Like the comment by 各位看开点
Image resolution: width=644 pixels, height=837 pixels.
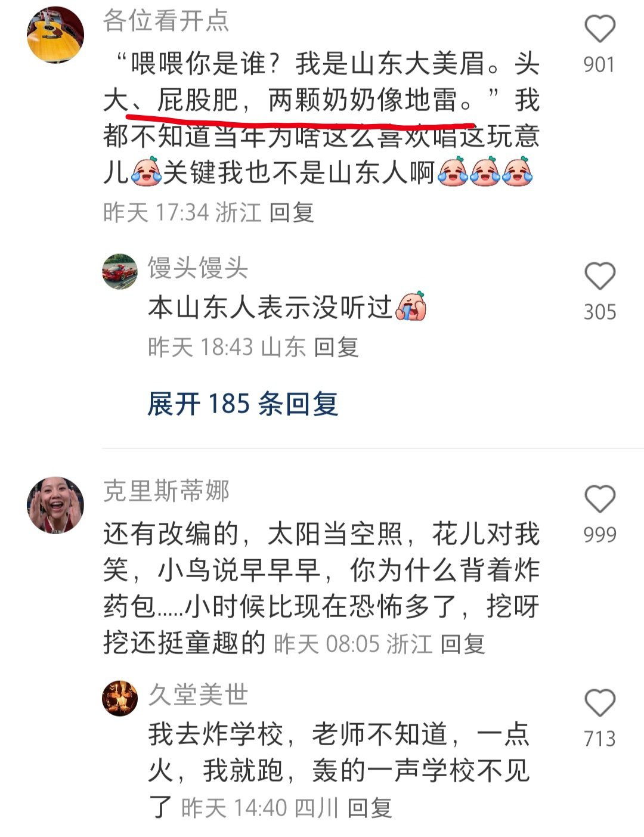tap(599, 28)
